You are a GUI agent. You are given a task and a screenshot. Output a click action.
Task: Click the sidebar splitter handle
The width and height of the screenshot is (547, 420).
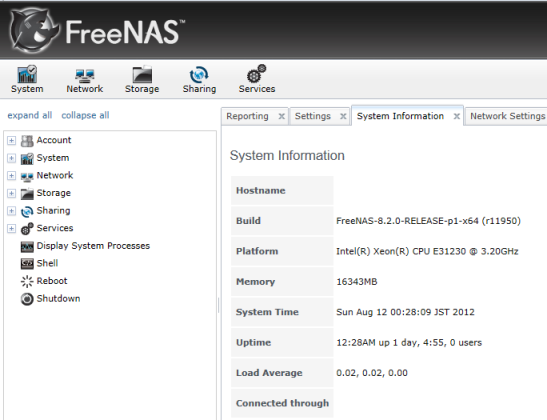coord(219,305)
